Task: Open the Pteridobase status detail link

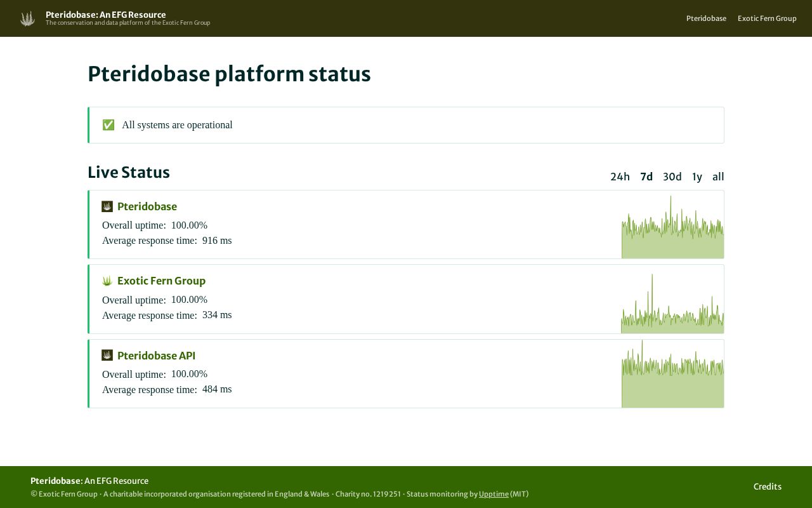Action: (147, 206)
